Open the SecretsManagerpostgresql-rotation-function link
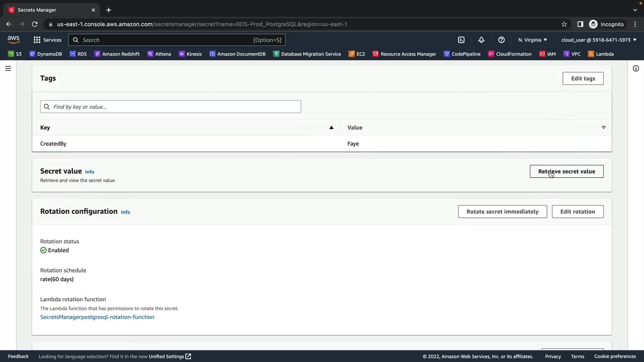The image size is (644, 362). coord(97,317)
